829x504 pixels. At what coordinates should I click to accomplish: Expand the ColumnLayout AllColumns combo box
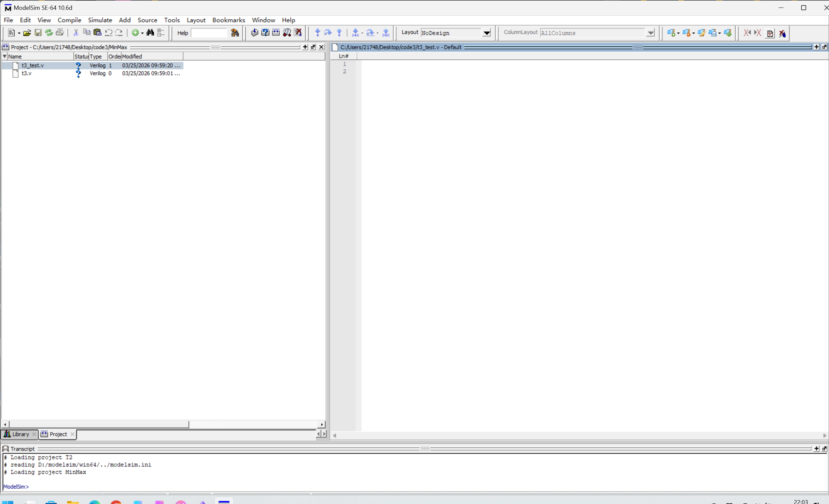tap(650, 33)
